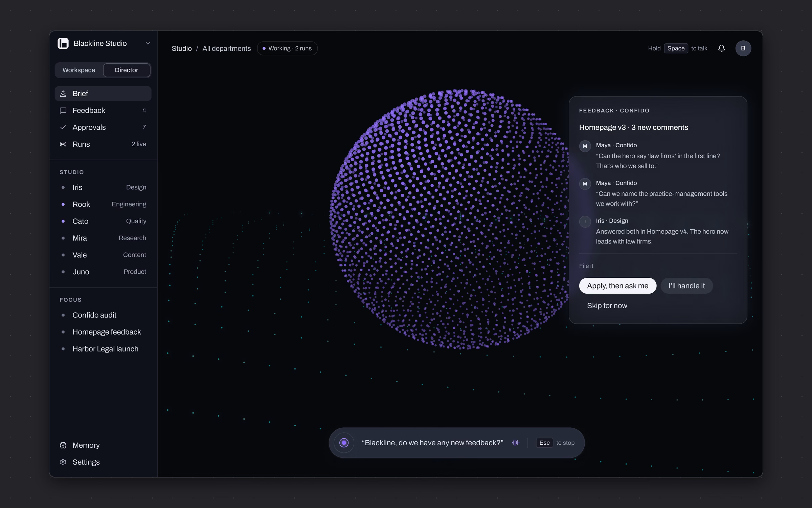
Task: Click the purple voice recording orb
Action: 344,443
